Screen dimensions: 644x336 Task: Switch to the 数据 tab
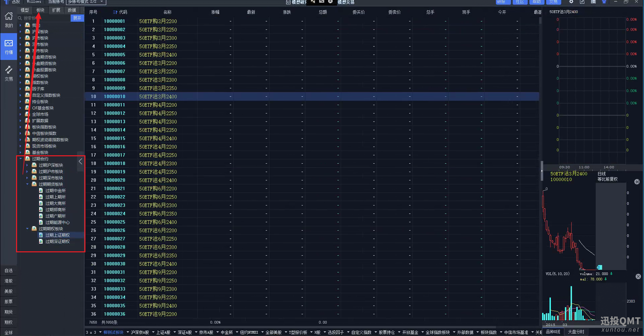(72, 10)
